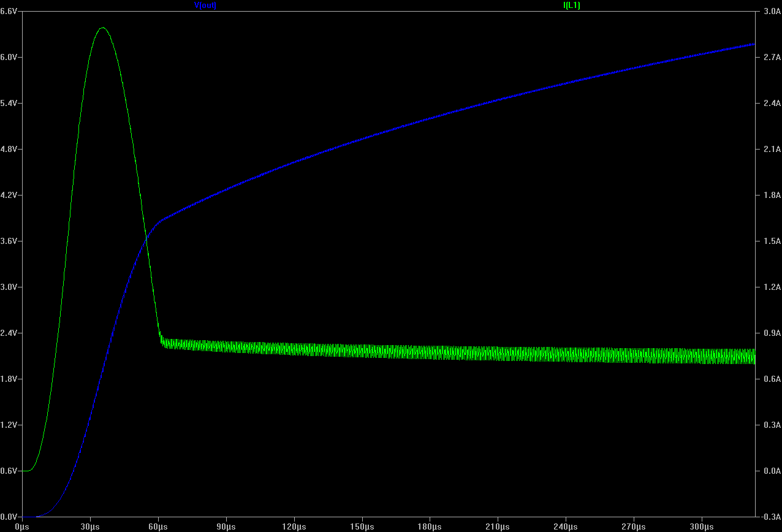Click the 2.7A right axis label
Screen dimensions: 782x532
click(772, 58)
